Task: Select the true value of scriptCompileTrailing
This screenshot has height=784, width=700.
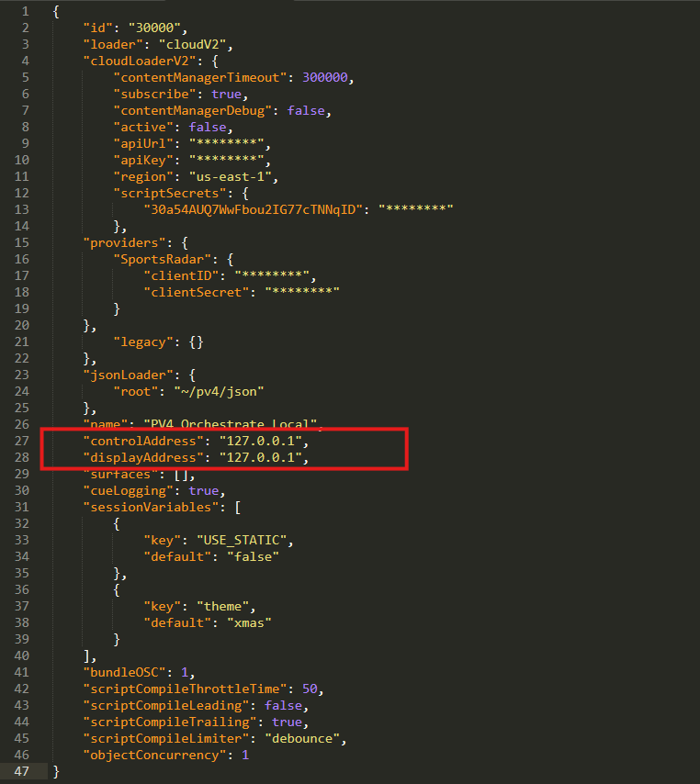Action: click(287, 722)
